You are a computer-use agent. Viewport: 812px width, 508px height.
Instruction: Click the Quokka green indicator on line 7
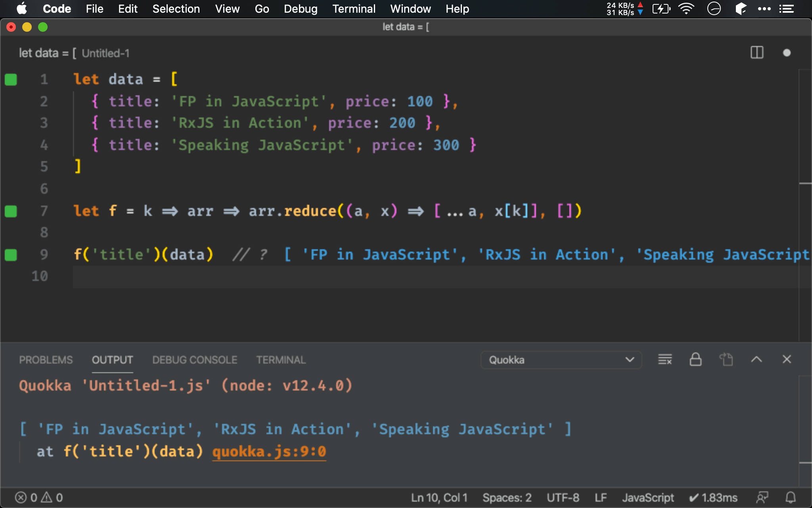[11, 211]
